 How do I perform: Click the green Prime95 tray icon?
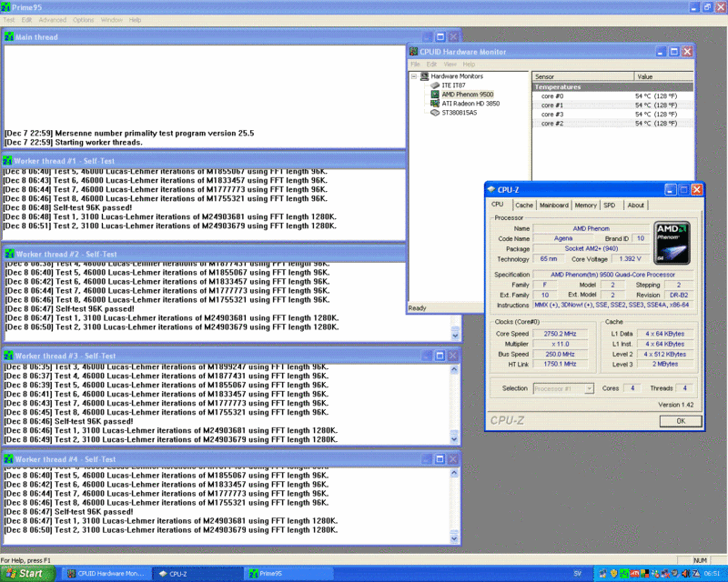[625, 574]
